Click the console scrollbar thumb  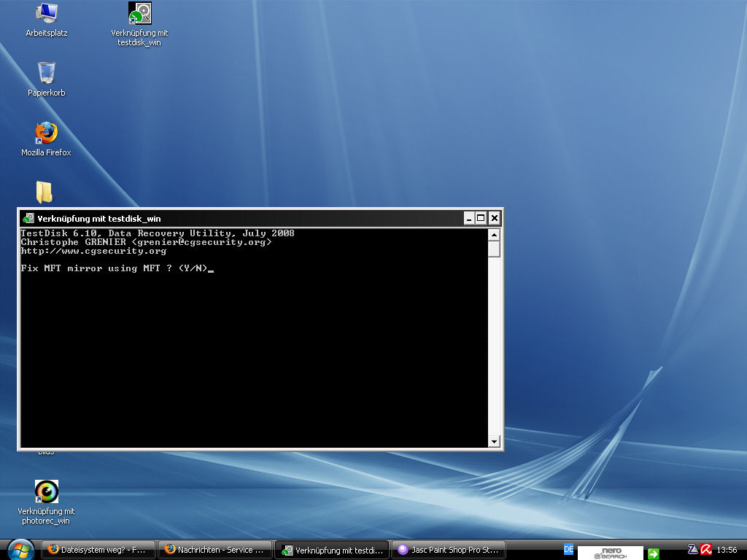pyautogui.click(x=494, y=249)
